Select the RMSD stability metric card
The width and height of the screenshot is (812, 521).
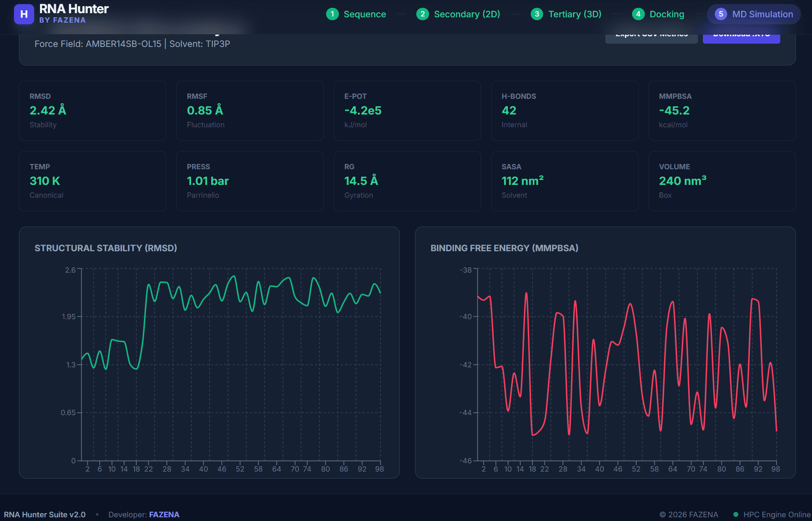(92, 110)
